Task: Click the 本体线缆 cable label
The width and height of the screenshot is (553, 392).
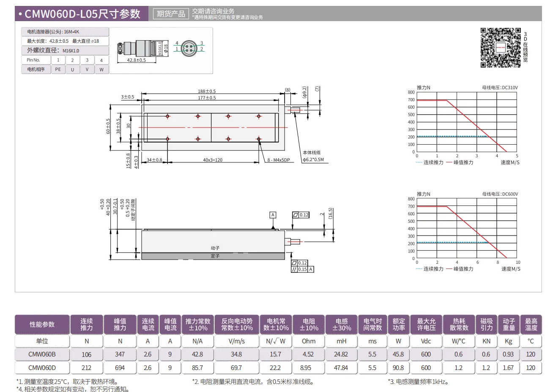Action: [312, 153]
